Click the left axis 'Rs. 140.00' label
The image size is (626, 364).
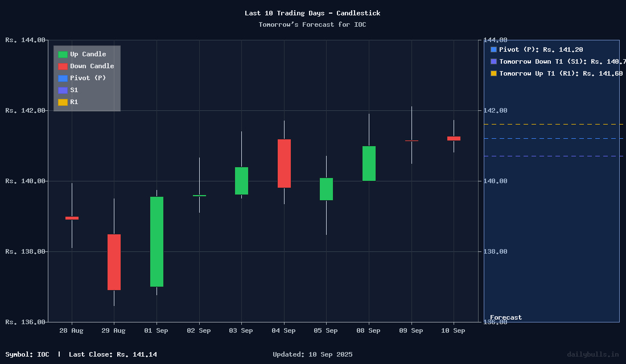click(25, 181)
